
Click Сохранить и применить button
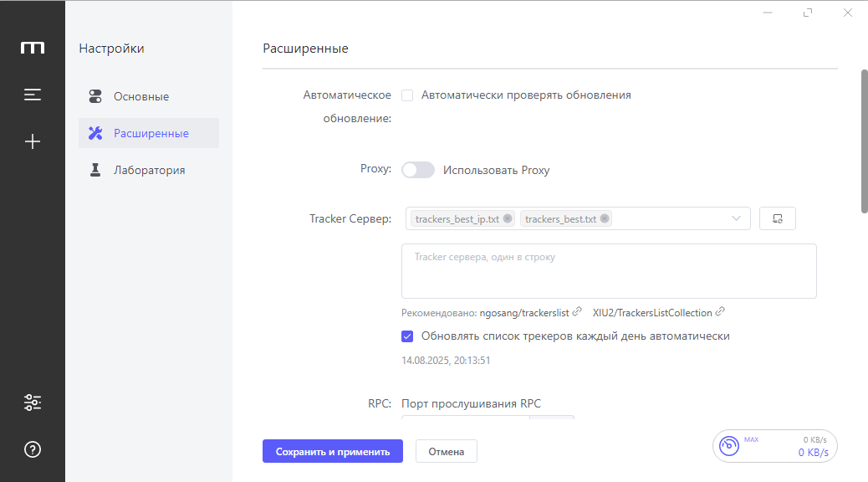coord(333,452)
